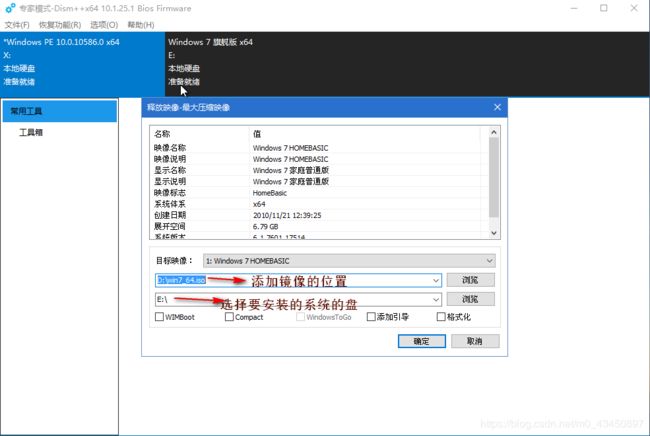650x436 pixels.
Task: Select the 系统体系 x64 row
Action: [319, 204]
